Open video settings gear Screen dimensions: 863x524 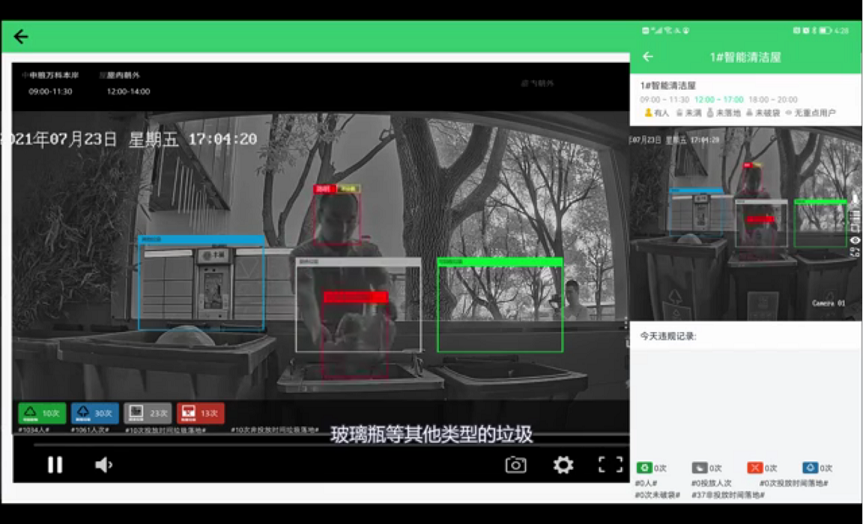(563, 465)
